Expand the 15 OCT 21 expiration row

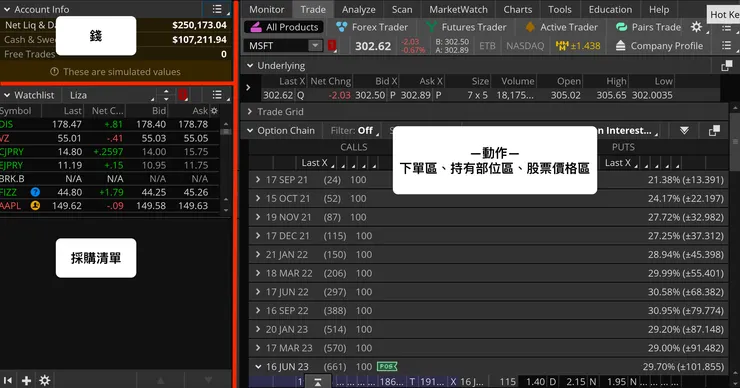tap(258, 198)
